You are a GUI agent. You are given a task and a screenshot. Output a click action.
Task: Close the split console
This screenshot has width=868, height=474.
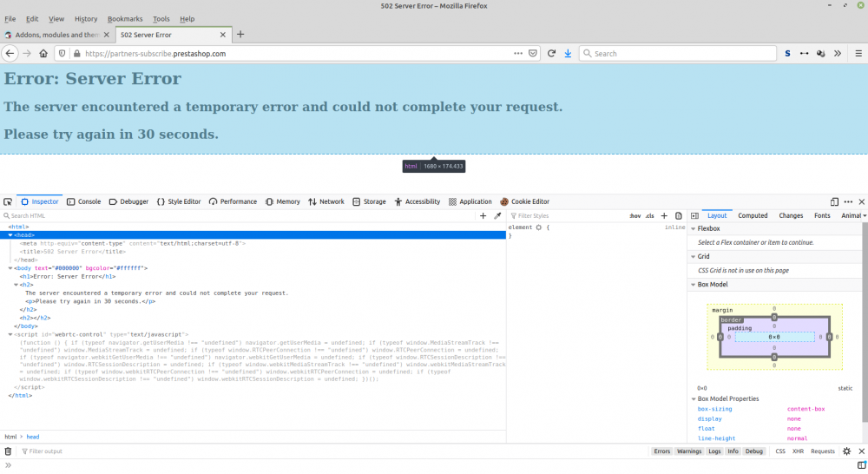click(x=861, y=451)
